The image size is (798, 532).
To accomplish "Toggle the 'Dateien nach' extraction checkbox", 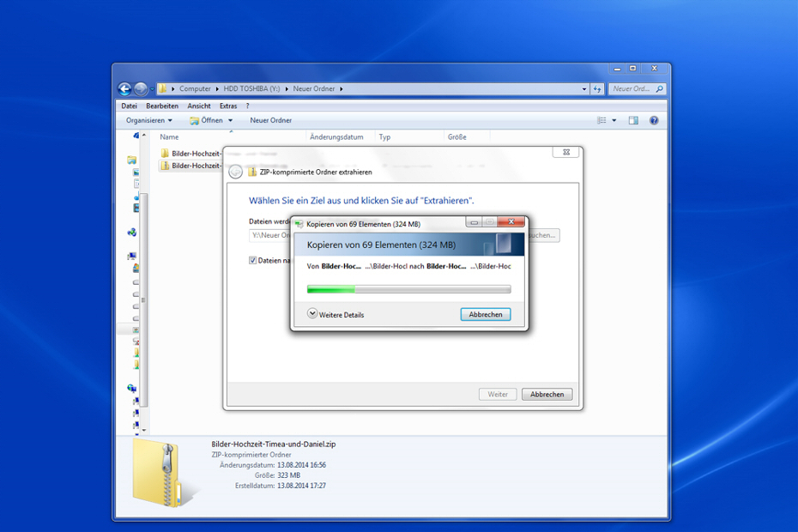I will 252,260.
